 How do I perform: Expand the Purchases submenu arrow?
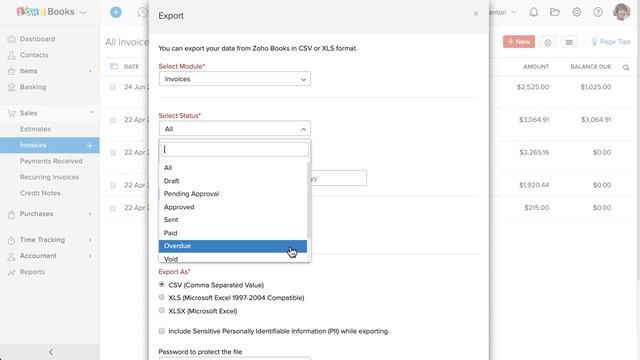point(90,214)
